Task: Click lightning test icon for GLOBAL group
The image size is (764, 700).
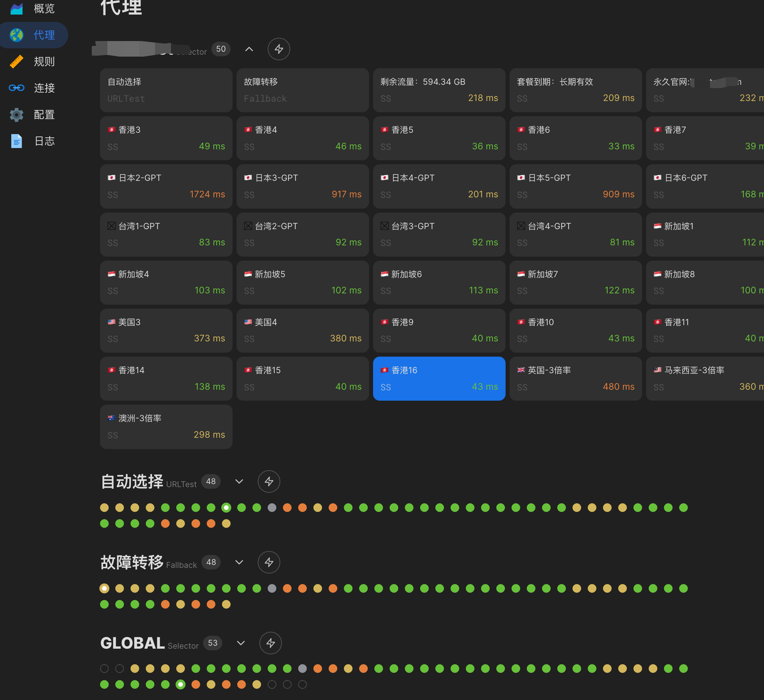Action: tap(270, 643)
